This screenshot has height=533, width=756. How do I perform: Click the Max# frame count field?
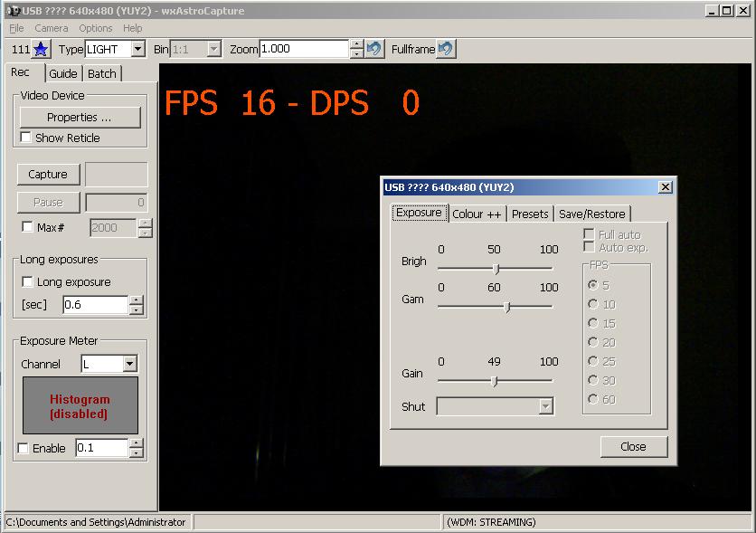tap(113, 228)
